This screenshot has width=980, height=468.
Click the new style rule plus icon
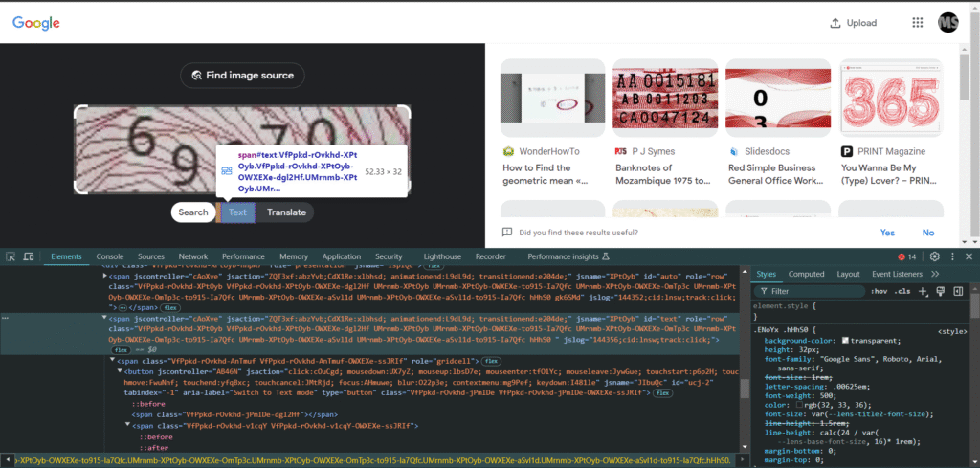tap(923, 291)
